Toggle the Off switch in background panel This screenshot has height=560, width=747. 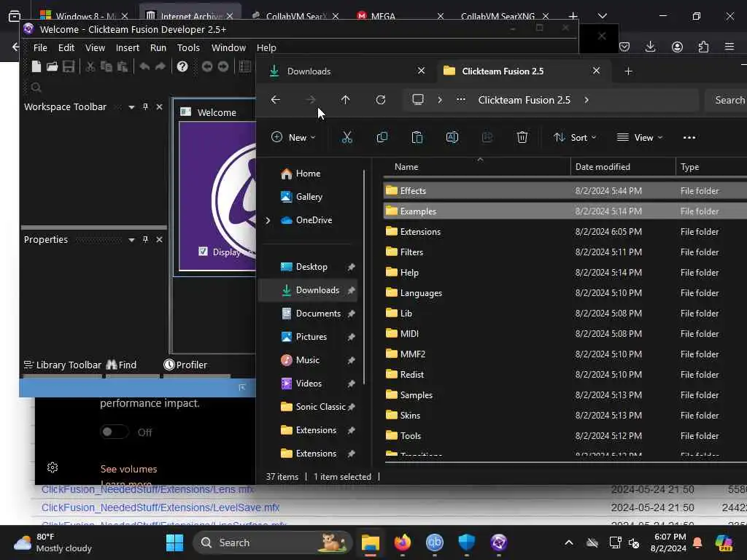click(115, 432)
